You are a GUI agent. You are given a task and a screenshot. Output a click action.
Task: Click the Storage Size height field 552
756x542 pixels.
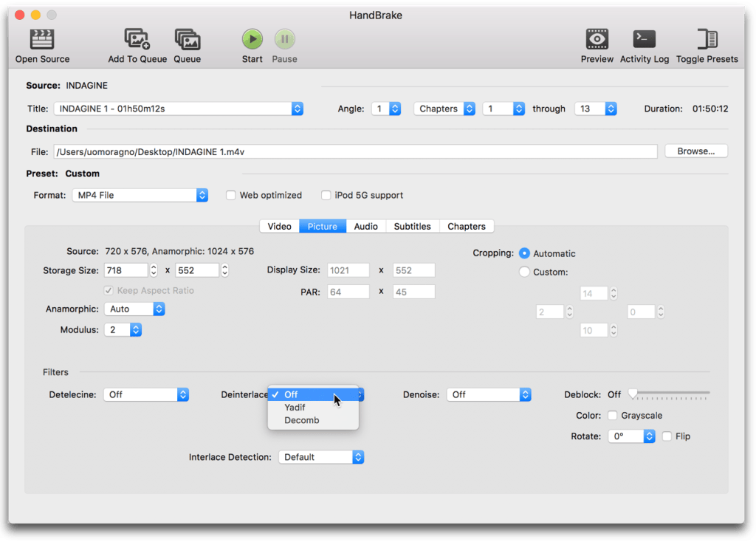click(x=197, y=270)
